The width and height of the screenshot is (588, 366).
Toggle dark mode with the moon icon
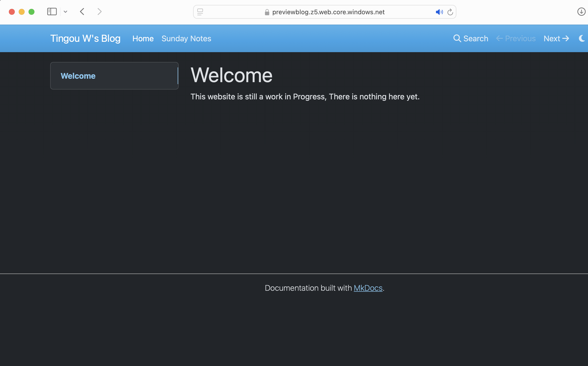point(582,38)
